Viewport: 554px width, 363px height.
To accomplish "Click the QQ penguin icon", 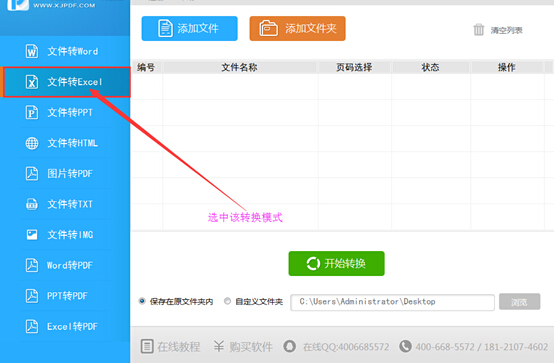I will pyautogui.click(x=290, y=346).
